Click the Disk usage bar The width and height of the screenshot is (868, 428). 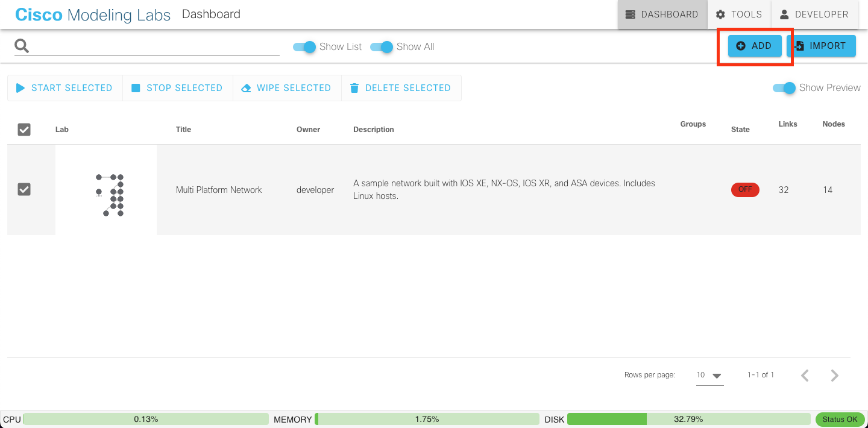[x=689, y=419]
